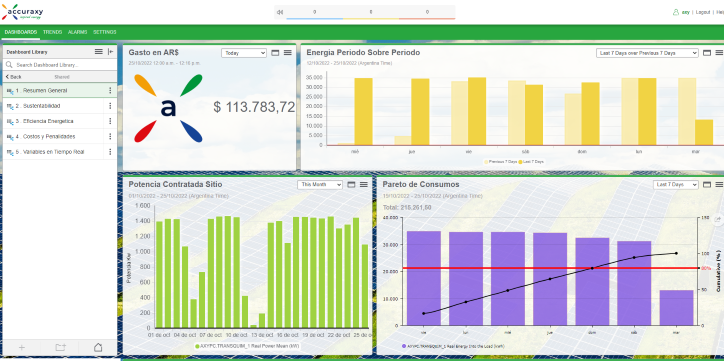Viewport: 724px width, 361px height.
Task: Collapse the Dashboard Library side panel
Action: 110,52
